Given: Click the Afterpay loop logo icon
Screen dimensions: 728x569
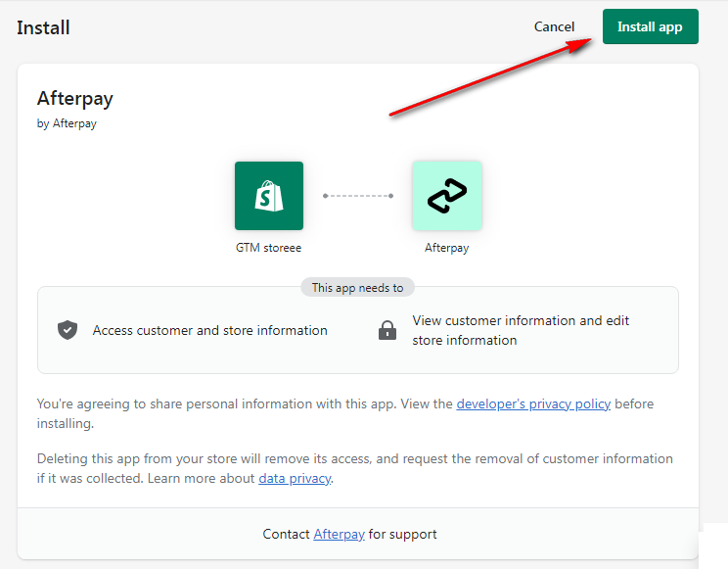Looking at the screenshot, I should pos(446,196).
